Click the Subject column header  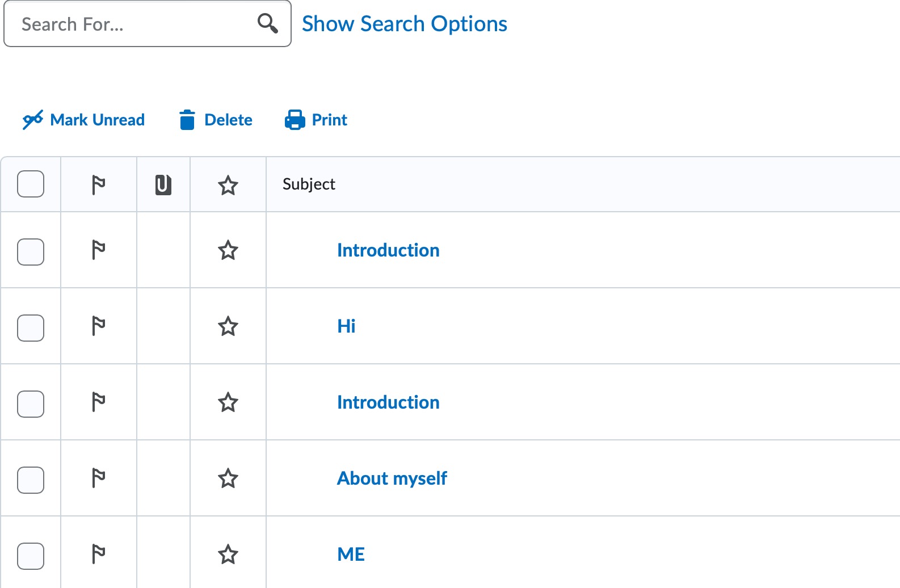pos(309,184)
